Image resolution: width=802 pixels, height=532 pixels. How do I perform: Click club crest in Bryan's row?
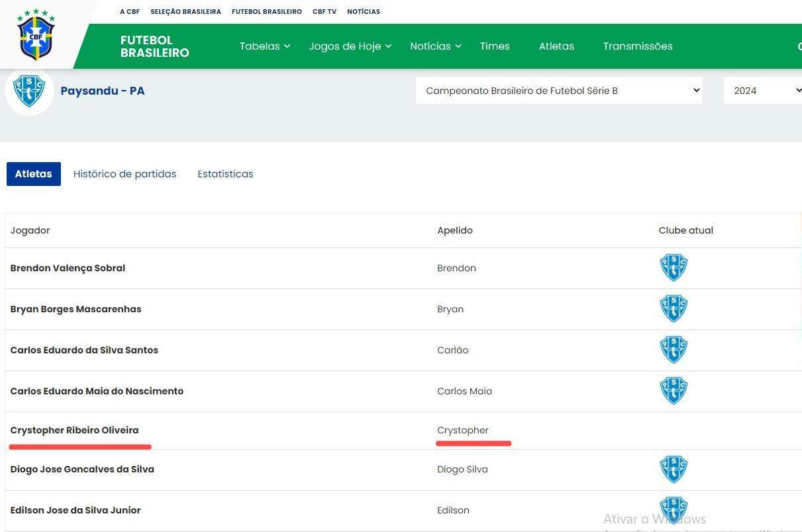[x=674, y=309]
